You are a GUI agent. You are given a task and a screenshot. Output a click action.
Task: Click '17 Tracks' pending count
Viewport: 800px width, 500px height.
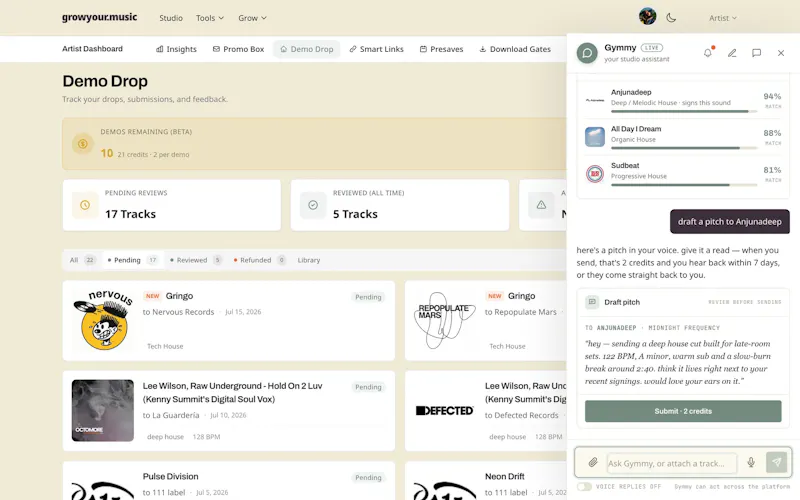click(x=130, y=214)
